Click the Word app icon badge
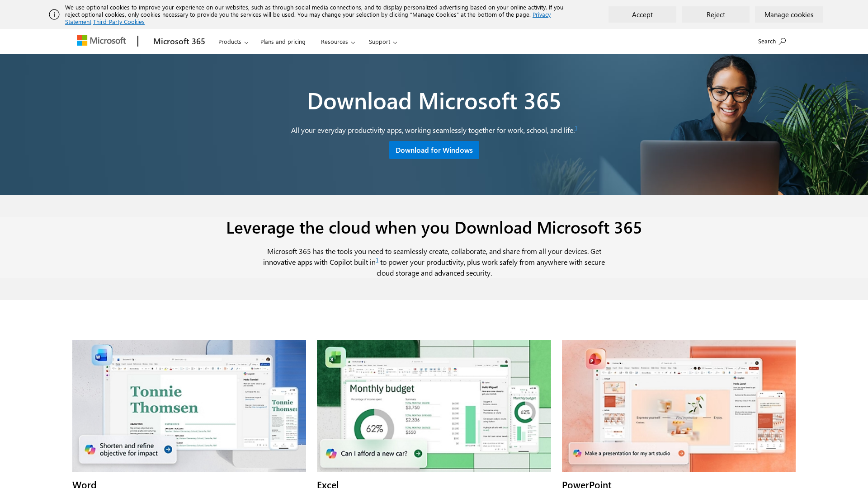868x488 pixels. point(101,355)
